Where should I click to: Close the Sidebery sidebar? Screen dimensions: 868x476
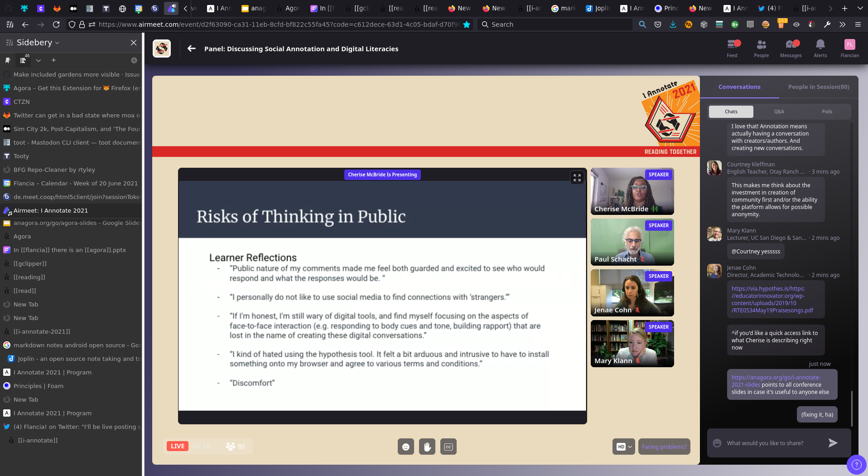click(133, 43)
